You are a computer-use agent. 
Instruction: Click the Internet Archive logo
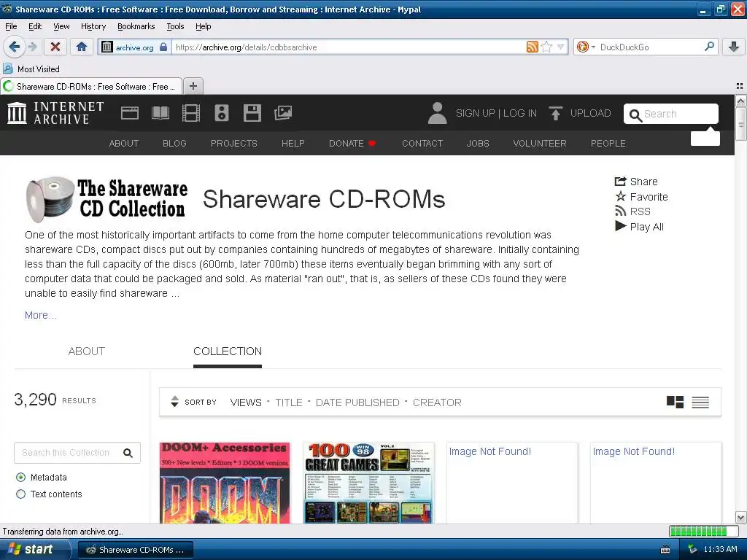(55, 113)
